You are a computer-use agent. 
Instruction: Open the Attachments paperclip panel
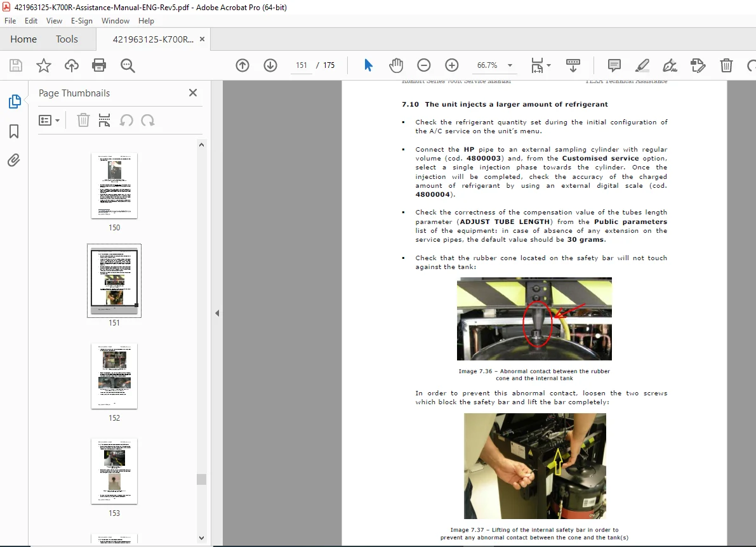(14, 160)
